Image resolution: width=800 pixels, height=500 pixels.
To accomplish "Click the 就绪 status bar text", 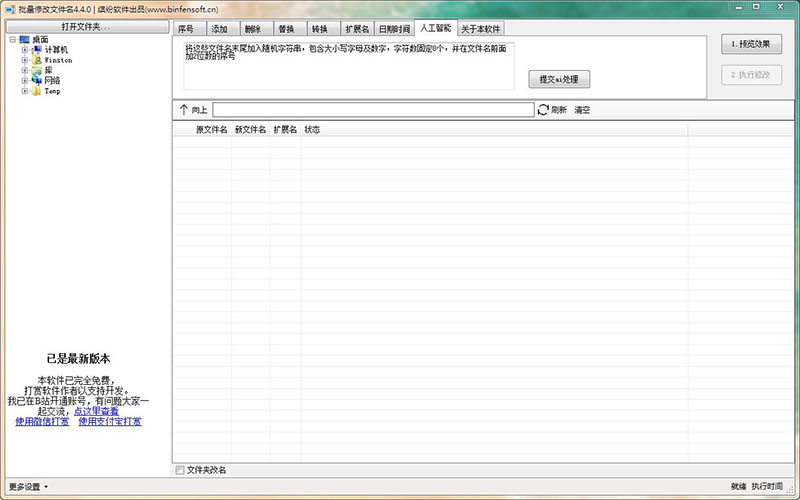I will [738, 487].
